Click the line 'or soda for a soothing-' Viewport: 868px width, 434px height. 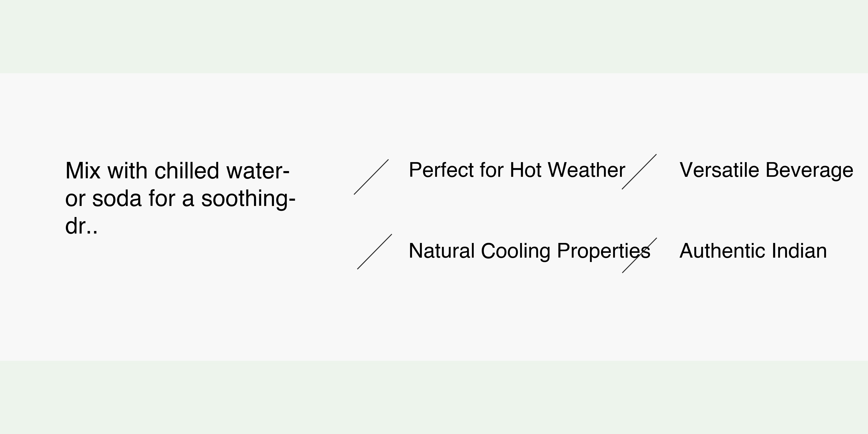pyautogui.click(x=180, y=198)
